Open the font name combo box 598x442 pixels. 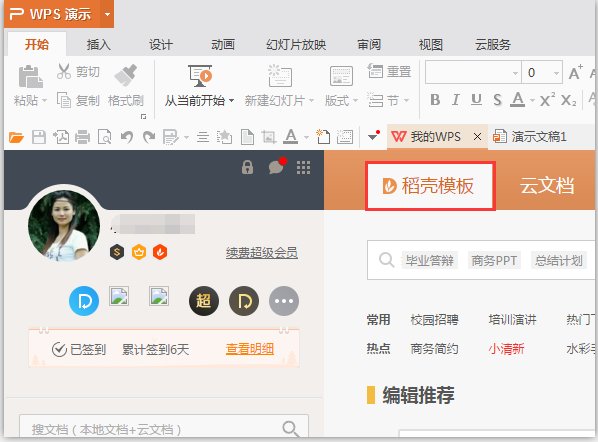click(x=473, y=72)
